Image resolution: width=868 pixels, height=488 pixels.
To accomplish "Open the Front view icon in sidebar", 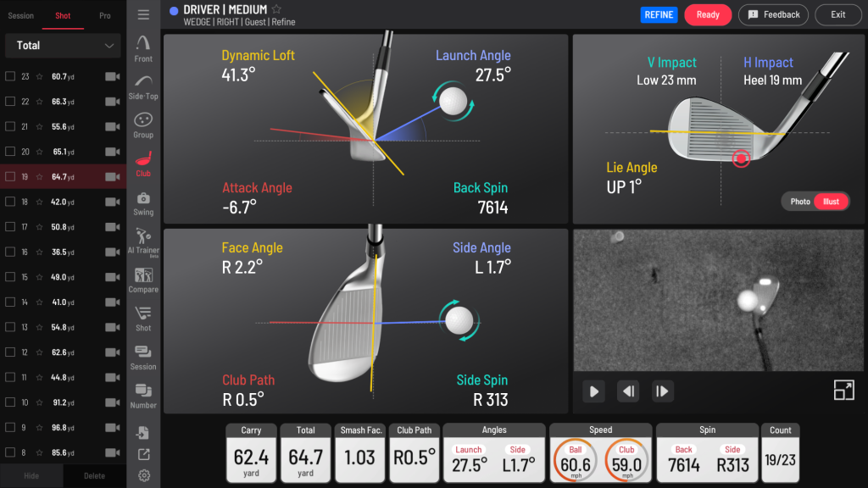I will point(143,47).
